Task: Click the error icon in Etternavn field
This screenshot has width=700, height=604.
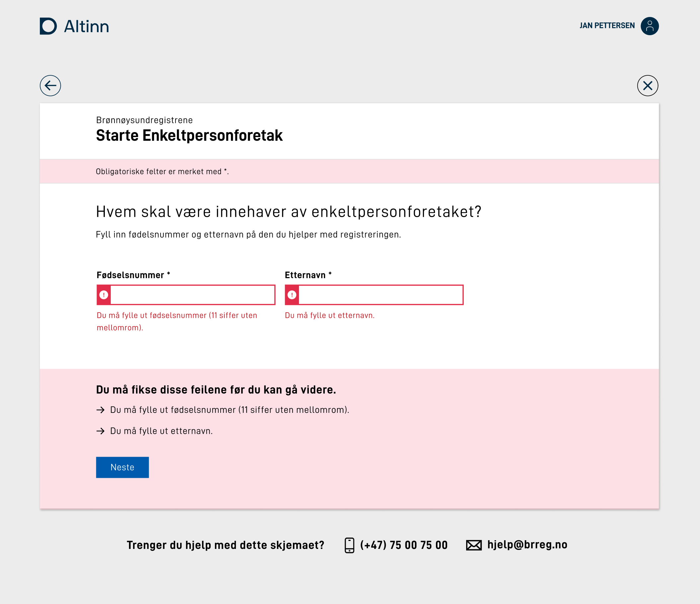Action: [x=292, y=295]
